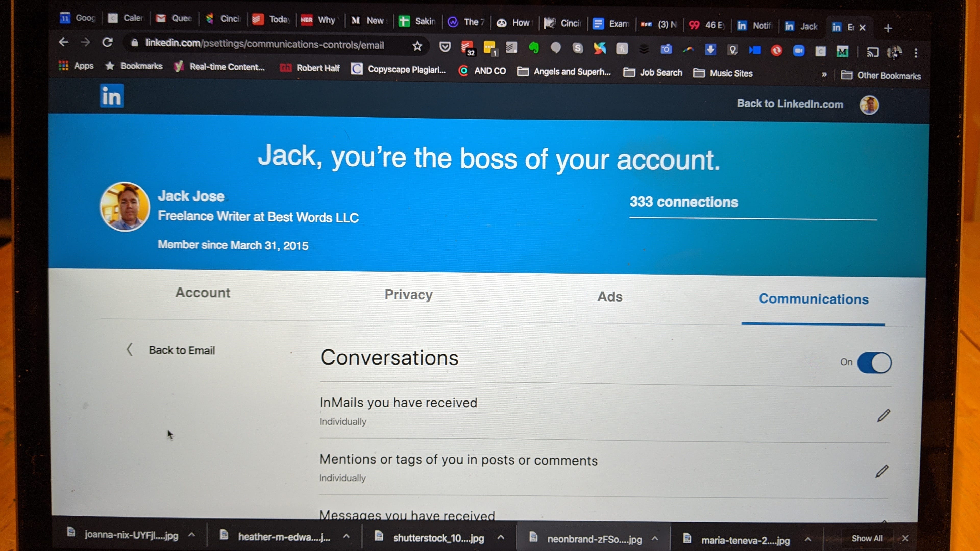Image resolution: width=980 pixels, height=551 pixels.
Task: Switch to the Notif LinkedIn browser tab
Action: [x=754, y=26]
